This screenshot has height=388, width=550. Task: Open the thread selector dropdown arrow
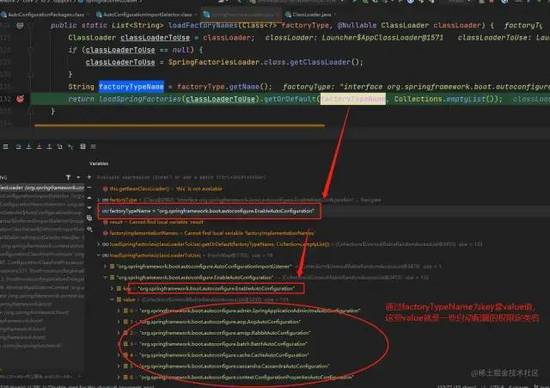(78, 178)
